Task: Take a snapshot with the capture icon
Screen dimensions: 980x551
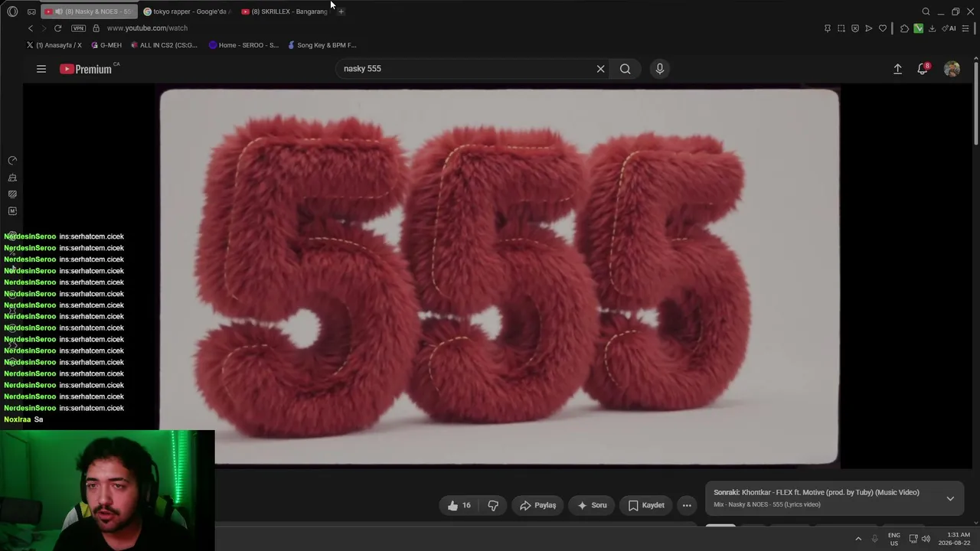Action: point(841,28)
